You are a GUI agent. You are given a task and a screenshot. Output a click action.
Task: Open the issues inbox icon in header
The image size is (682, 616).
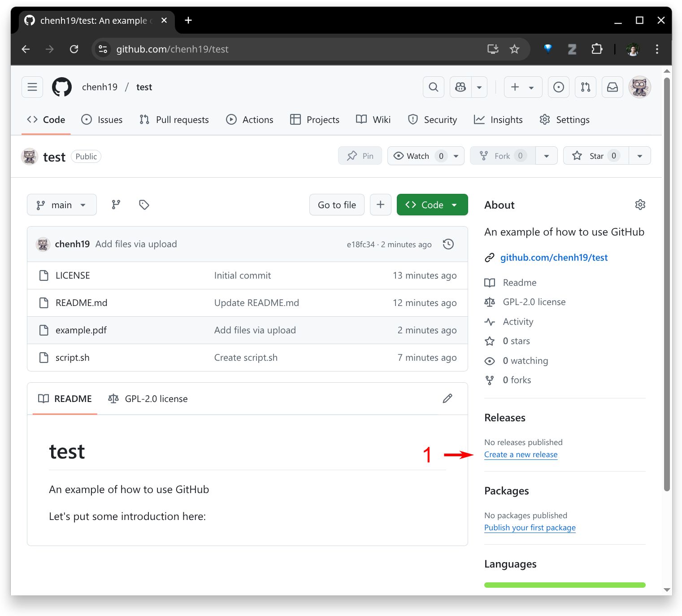(559, 87)
